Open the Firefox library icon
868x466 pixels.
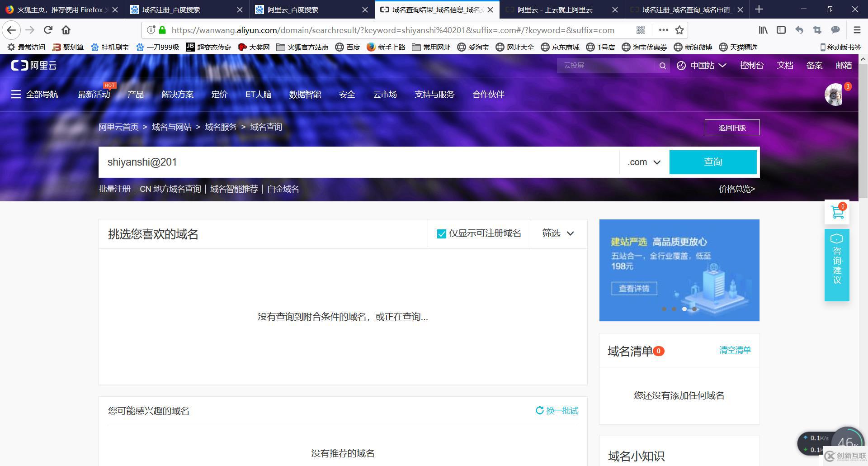click(763, 30)
